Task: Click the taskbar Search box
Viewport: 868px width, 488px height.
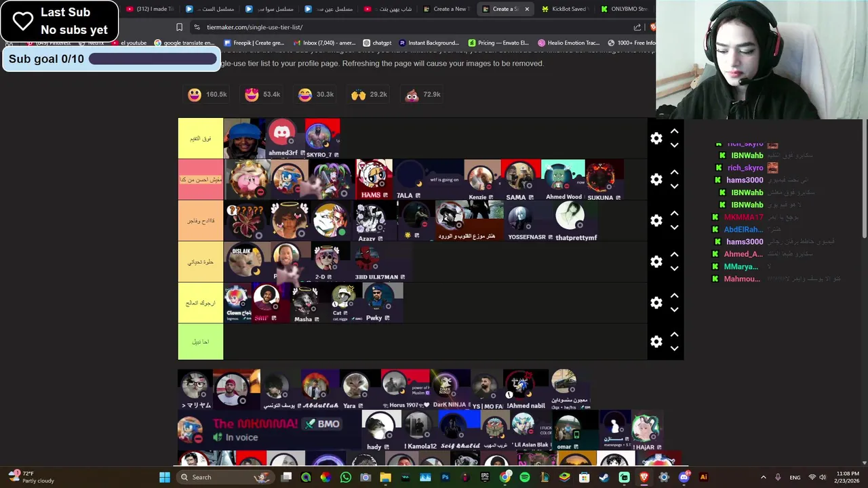Action: tap(225, 477)
